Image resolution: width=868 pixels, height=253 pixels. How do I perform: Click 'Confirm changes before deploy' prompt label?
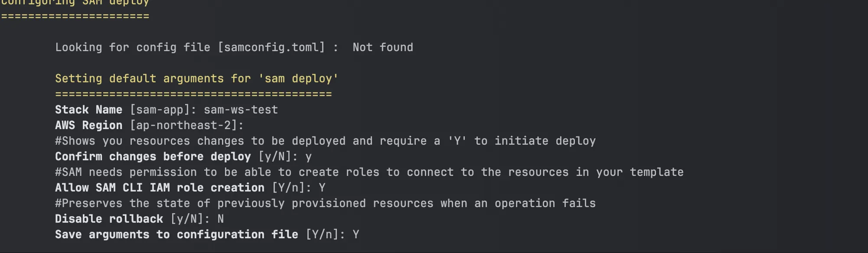coord(153,156)
